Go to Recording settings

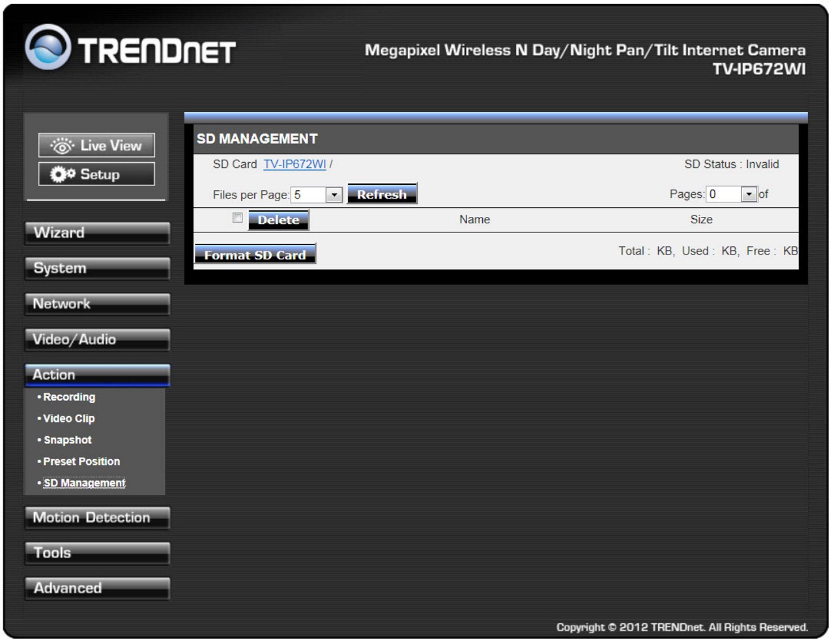point(69,397)
